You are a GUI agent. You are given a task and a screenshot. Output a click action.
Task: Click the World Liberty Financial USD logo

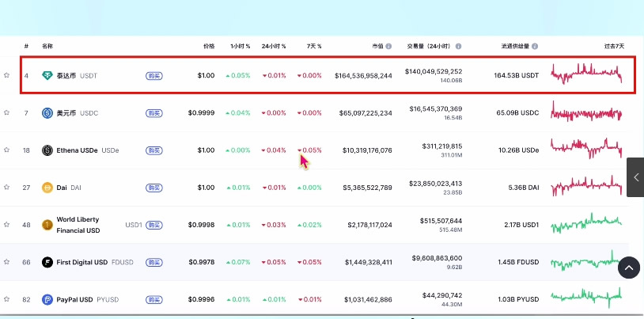(47, 225)
